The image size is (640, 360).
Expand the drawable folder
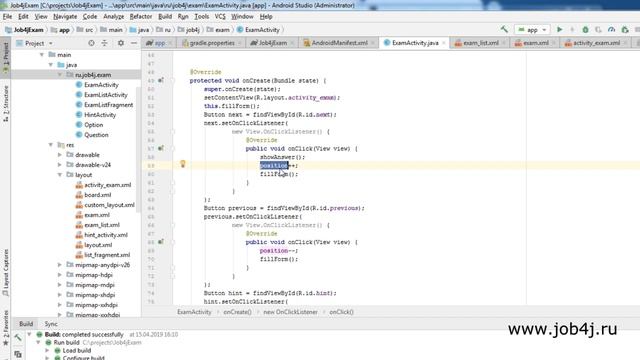click(x=60, y=155)
